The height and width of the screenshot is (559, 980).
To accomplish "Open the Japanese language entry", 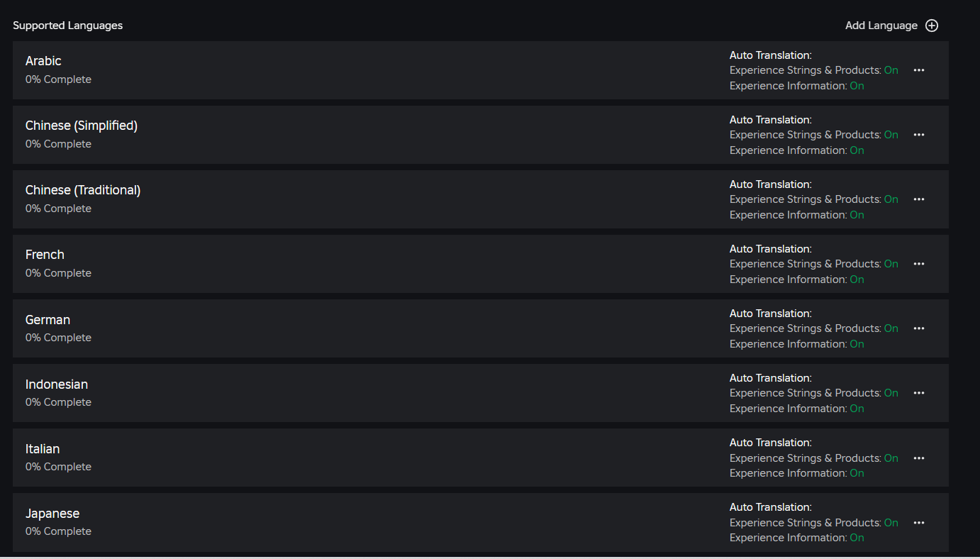I will pos(52,514).
